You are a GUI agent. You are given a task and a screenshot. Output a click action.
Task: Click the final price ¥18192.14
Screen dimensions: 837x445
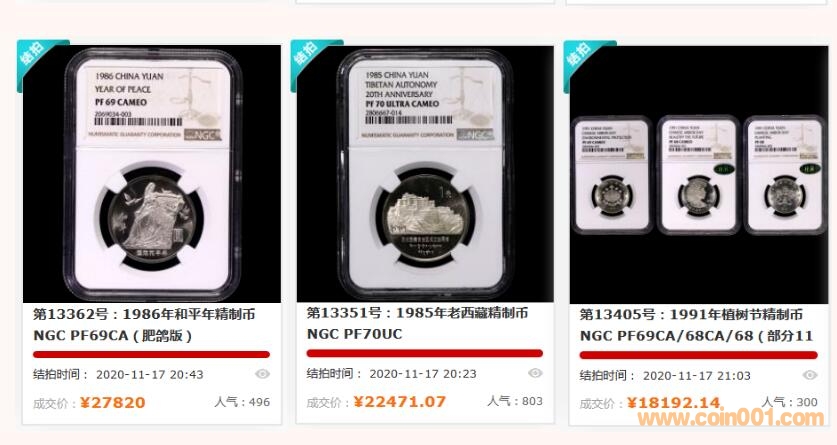coord(674,402)
